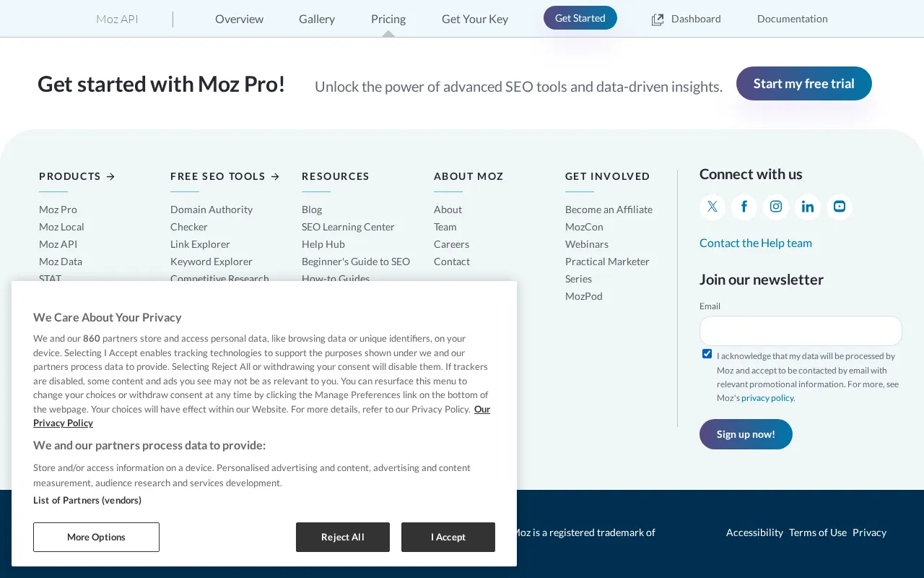This screenshot has width=924, height=578.
Task: Open More Options in the privacy banner
Action: pos(96,537)
